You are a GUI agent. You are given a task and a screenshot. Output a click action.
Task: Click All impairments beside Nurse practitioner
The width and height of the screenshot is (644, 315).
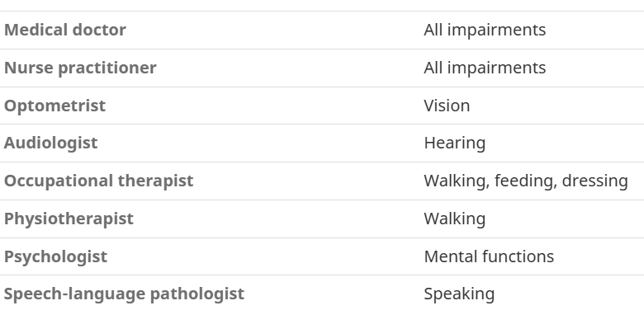tap(485, 68)
